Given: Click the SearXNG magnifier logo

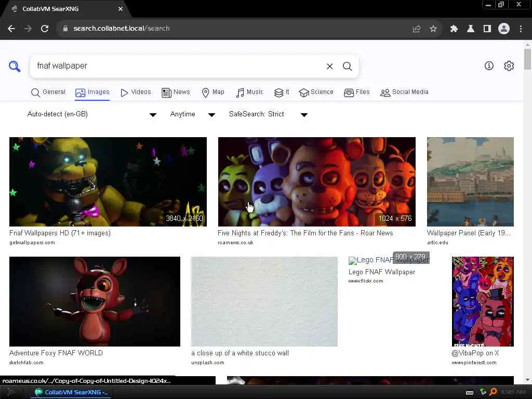Looking at the screenshot, I should [x=15, y=66].
